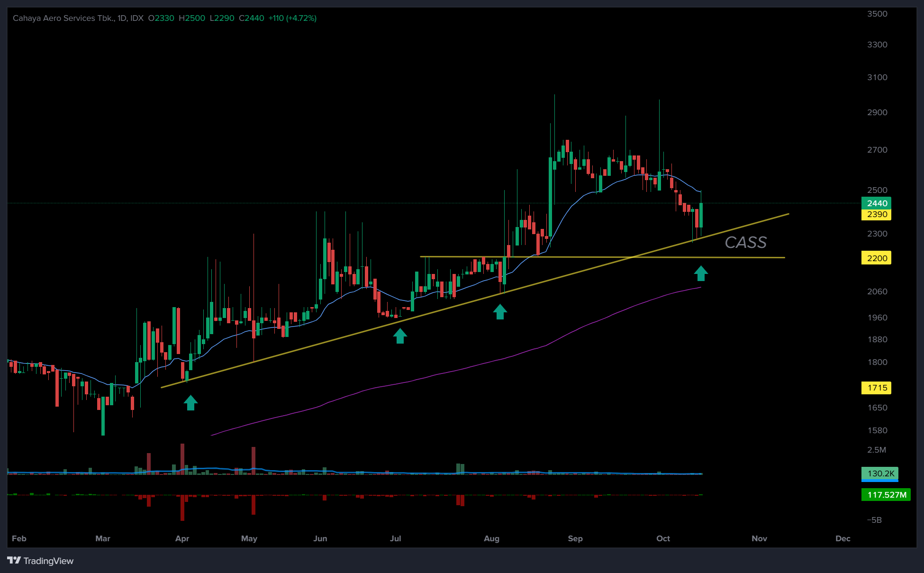Click the green arrow under October candles
The width and height of the screenshot is (924, 573).
coord(701,273)
